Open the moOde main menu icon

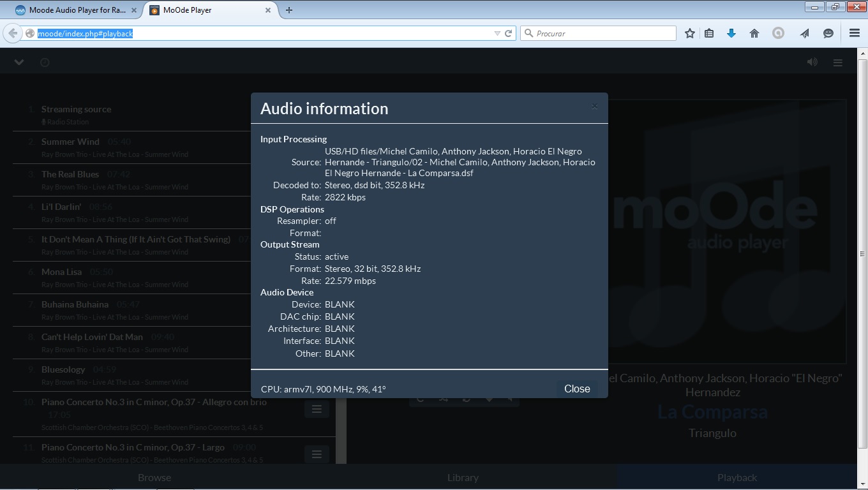click(x=838, y=63)
